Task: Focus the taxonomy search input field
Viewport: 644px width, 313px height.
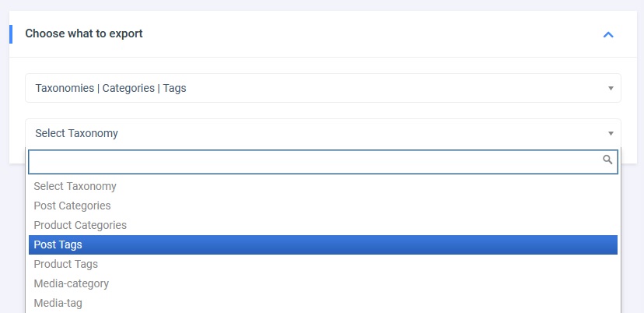Action: pos(311,161)
